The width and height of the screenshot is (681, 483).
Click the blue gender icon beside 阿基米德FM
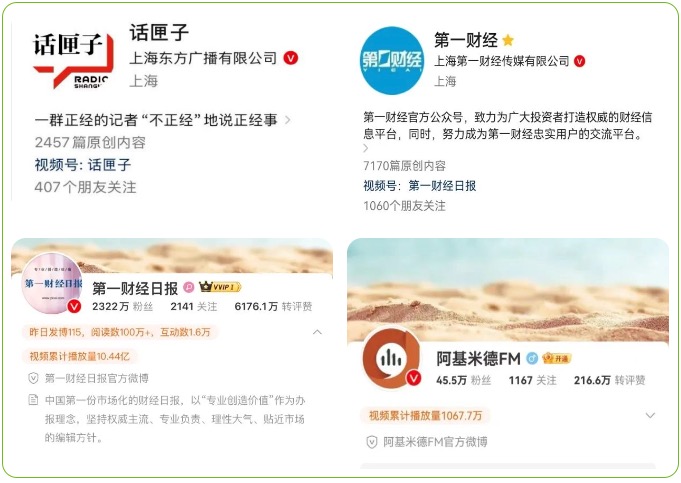click(x=532, y=358)
